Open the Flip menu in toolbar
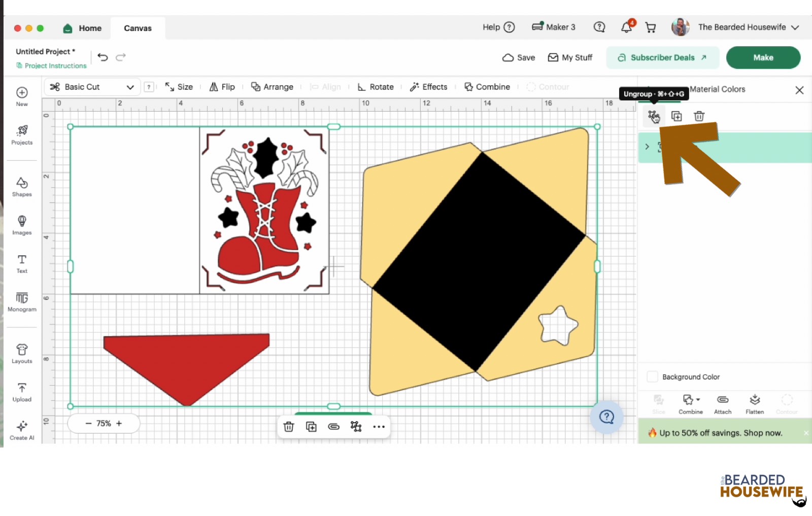812x516 pixels. [222, 87]
